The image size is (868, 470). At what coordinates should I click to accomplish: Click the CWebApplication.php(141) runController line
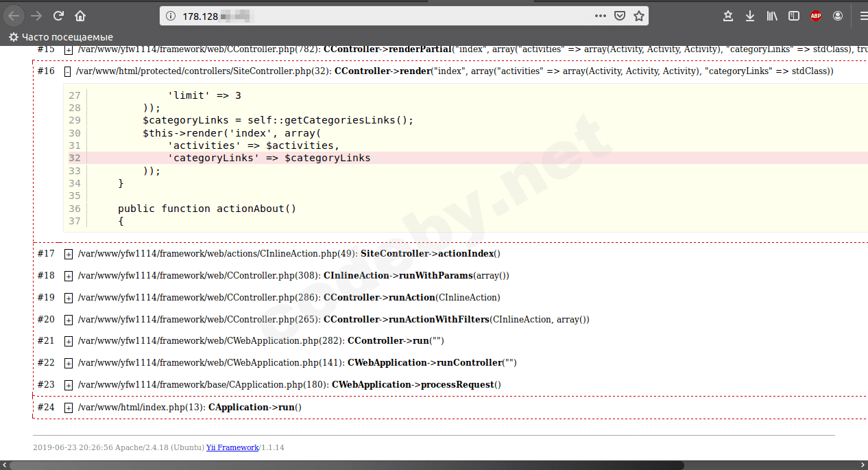[297, 363]
